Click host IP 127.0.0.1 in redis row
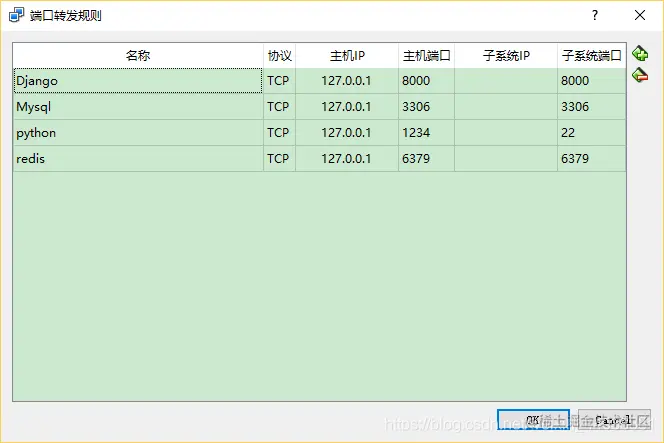 coord(347,159)
